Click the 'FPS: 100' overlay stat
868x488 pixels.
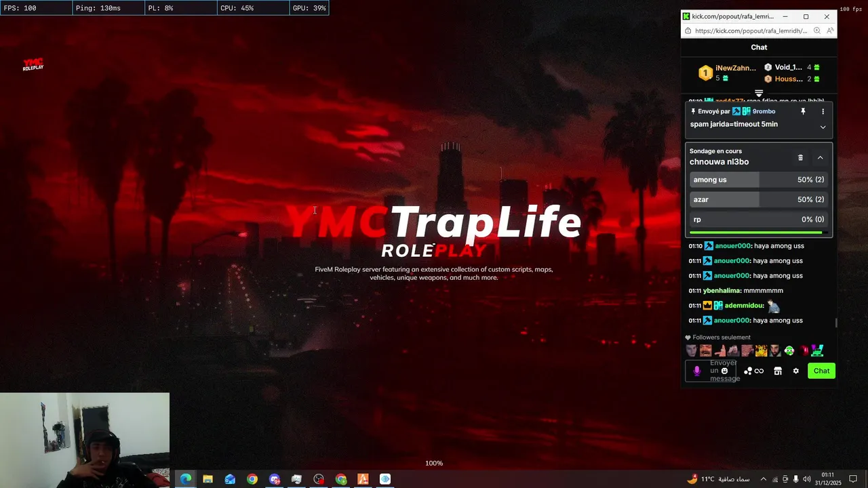click(20, 8)
